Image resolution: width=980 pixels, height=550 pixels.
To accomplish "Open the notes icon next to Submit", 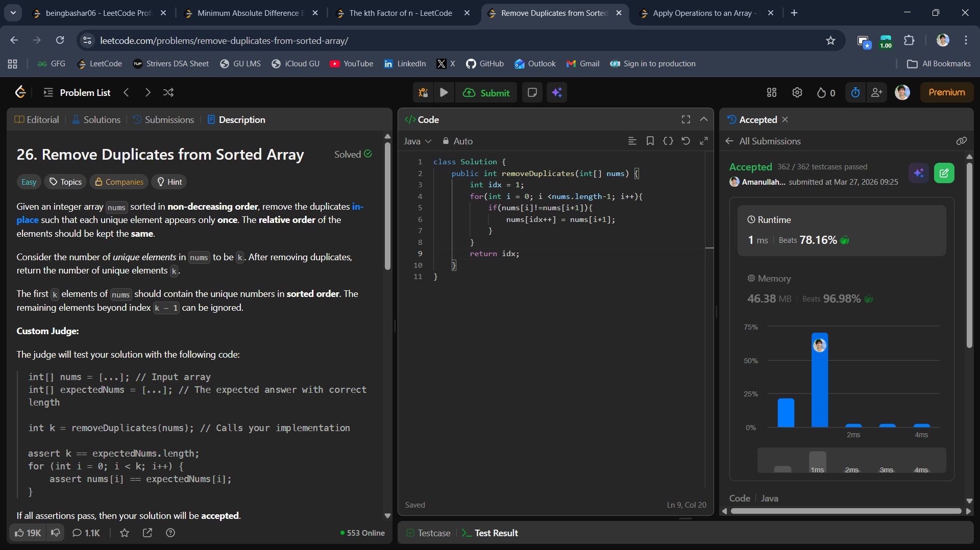I will coord(532,92).
